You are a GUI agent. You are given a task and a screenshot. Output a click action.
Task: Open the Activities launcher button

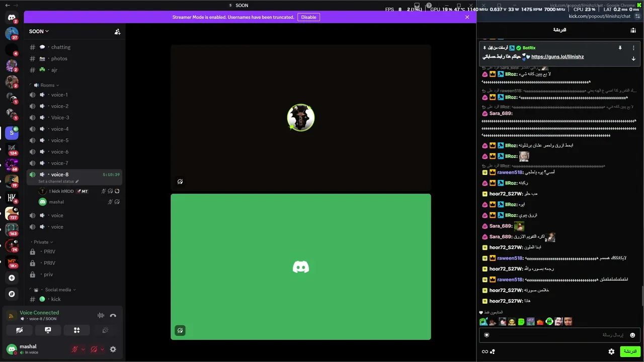(76, 330)
